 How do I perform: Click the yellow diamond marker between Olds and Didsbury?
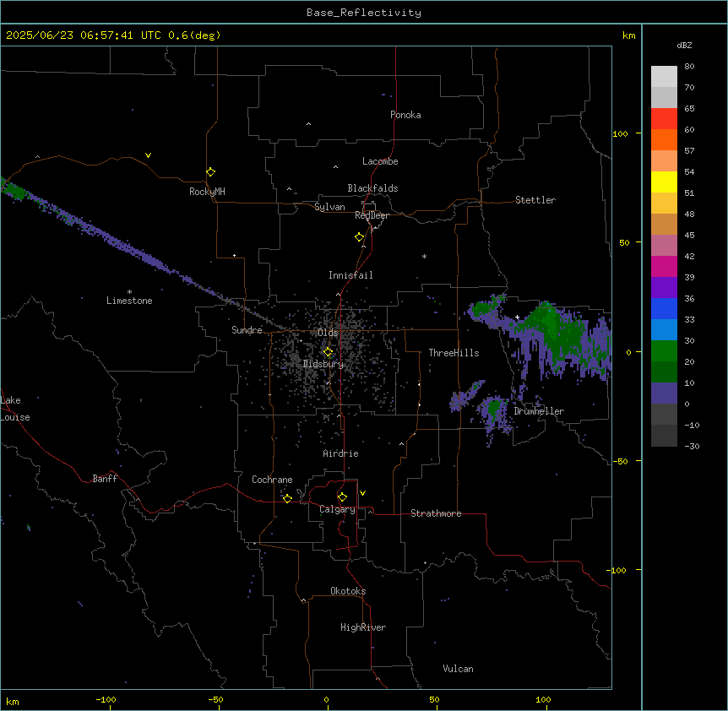point(328,352)
